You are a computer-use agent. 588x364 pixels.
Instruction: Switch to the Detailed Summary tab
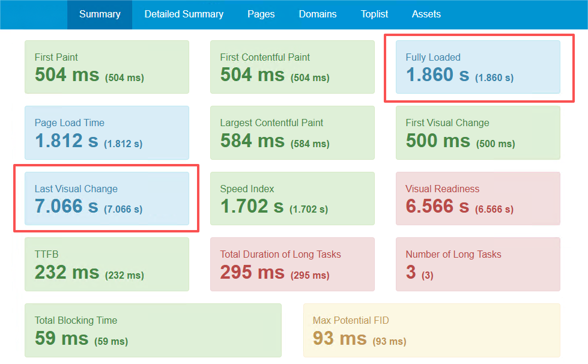pyautogui.click(x=184, y=14)
